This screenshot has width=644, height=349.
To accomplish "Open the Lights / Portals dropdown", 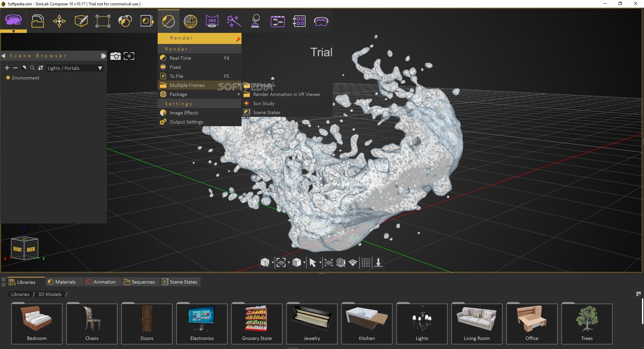I will (74, 68).
